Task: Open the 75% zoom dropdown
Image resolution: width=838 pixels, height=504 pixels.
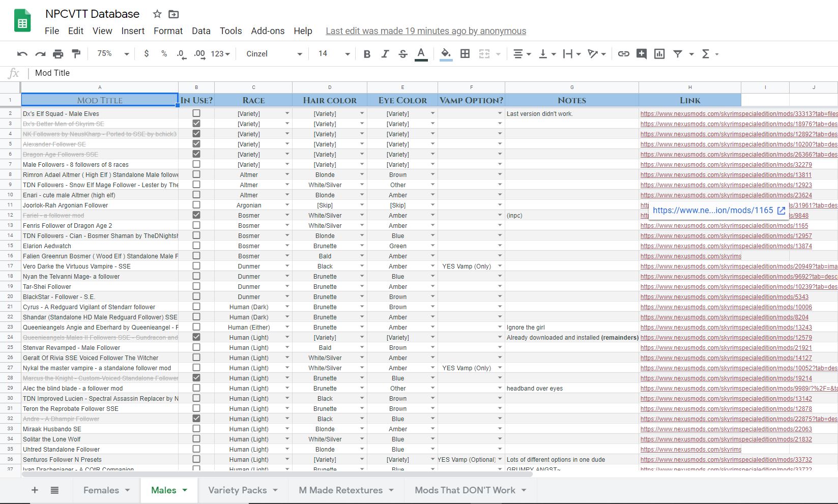Action: [113, 54]
